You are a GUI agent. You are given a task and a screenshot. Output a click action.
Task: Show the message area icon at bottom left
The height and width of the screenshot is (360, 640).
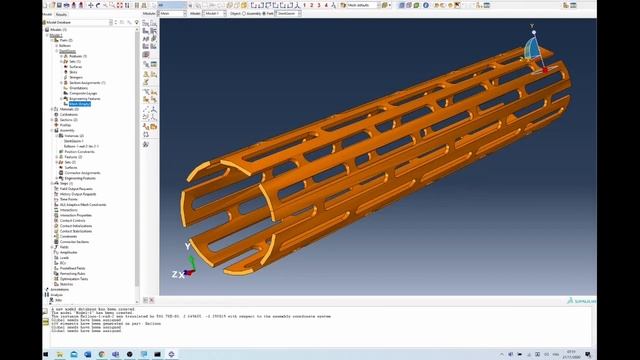pos(45,311)
